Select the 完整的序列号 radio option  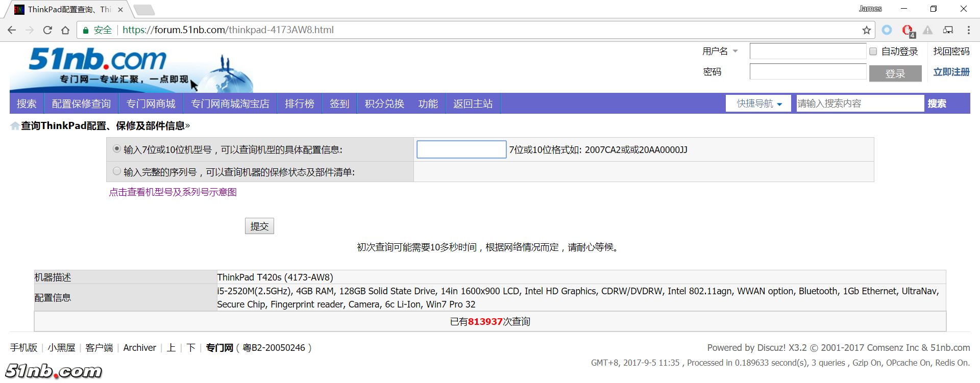click(x=117, y=171)
